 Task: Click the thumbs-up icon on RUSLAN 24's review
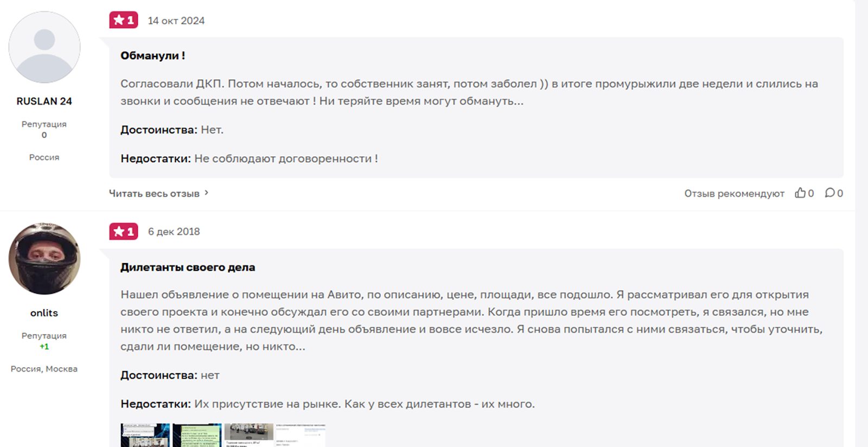[800, 193]
